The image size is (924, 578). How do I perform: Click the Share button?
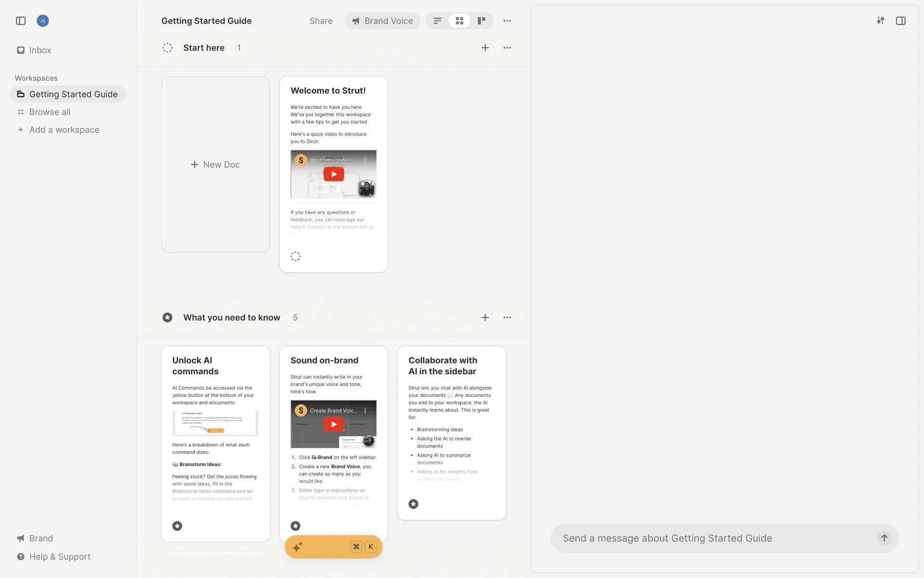coord(321,21)
